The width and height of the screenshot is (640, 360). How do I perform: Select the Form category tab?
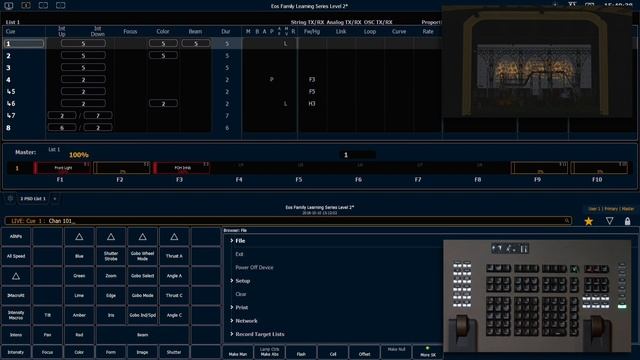click(111, 352)
